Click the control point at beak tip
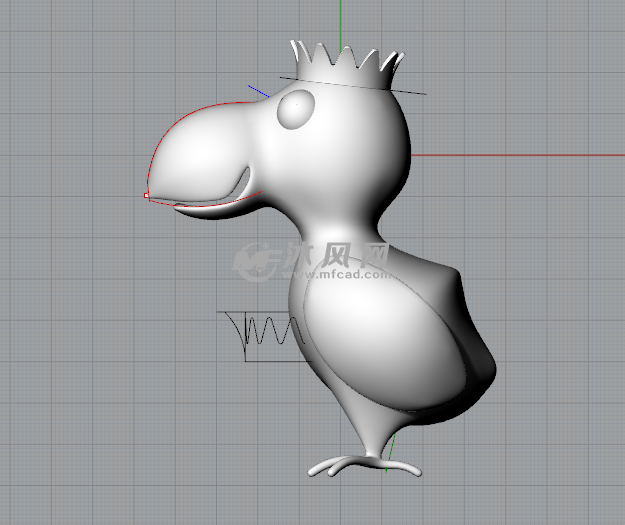 [x=146, y=195]
